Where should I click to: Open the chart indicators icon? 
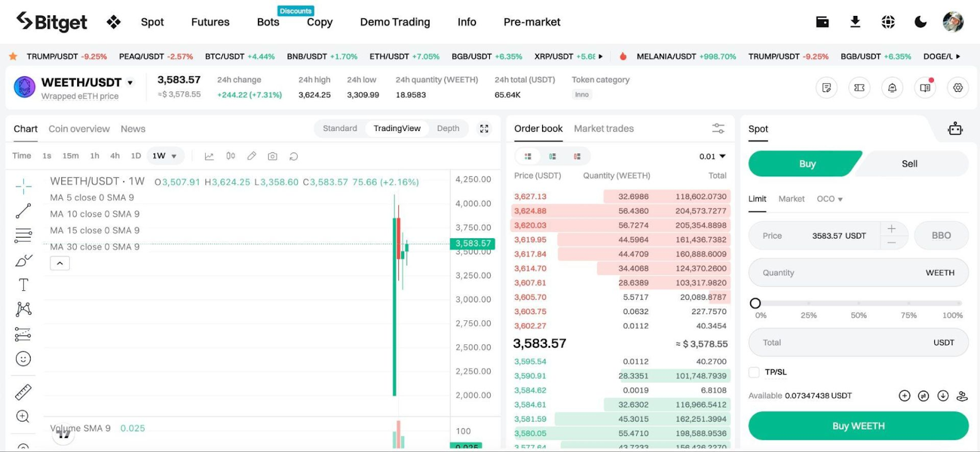click(x=209, y=156)
